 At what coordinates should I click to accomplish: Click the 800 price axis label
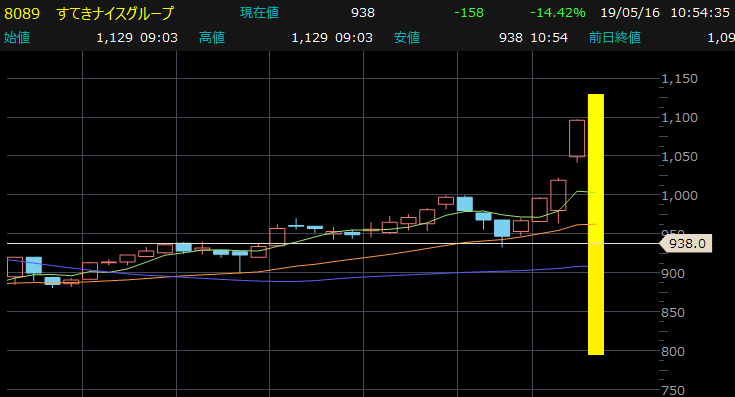tap(673, 351)
